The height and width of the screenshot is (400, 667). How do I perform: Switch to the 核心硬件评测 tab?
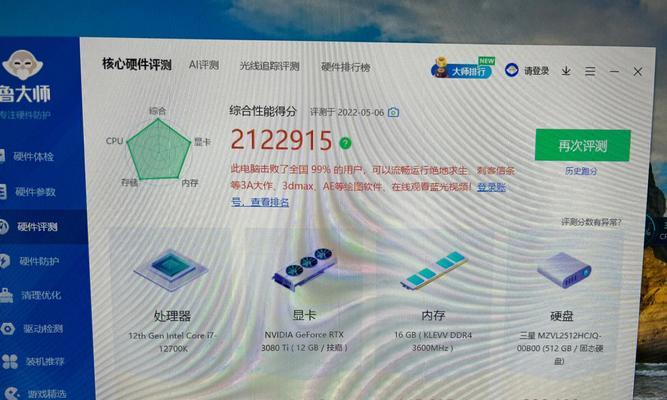(137, 64)
